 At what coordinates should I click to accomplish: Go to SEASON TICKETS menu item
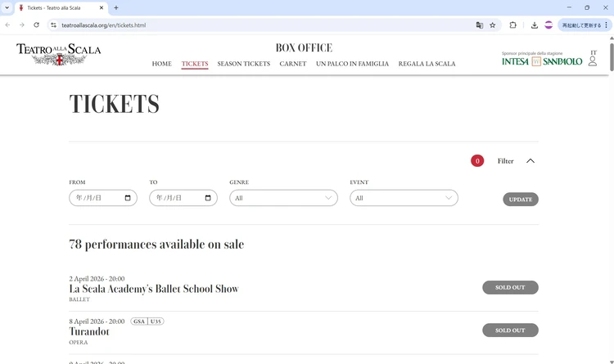click(243, 64)
